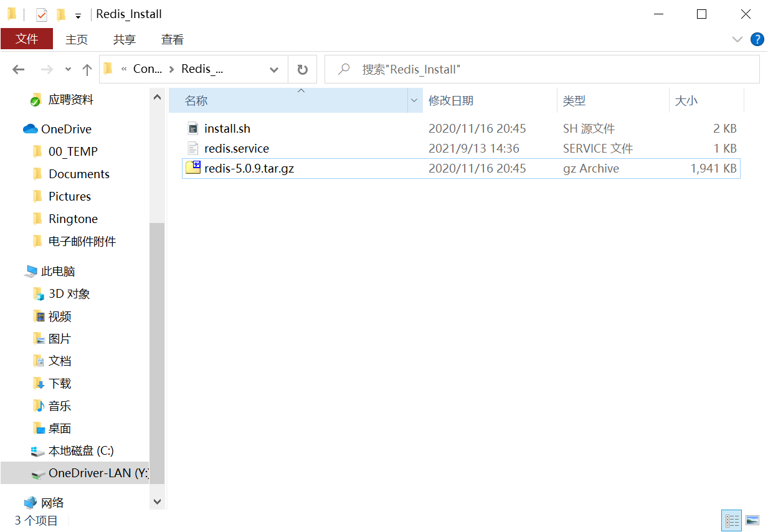768x532 pixels.
Task: Click the 2021/9/13 14:36 date cell
Action: point(474,148)
